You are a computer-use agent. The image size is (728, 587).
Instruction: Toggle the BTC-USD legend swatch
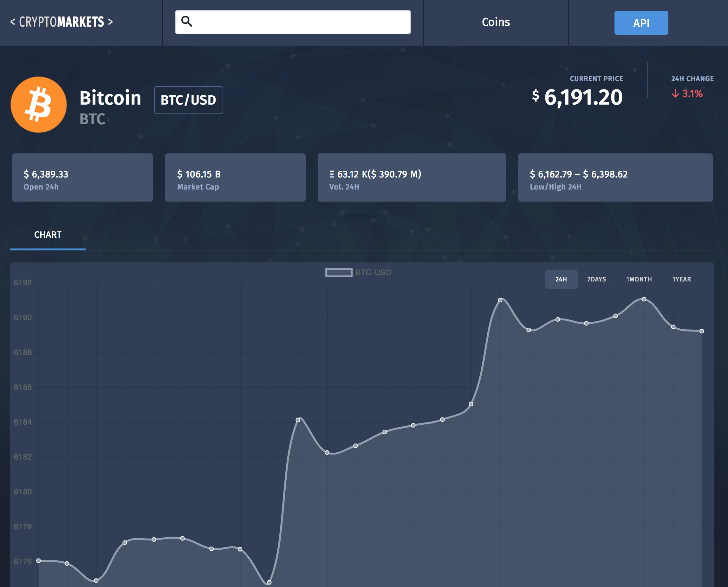(339, 273)
